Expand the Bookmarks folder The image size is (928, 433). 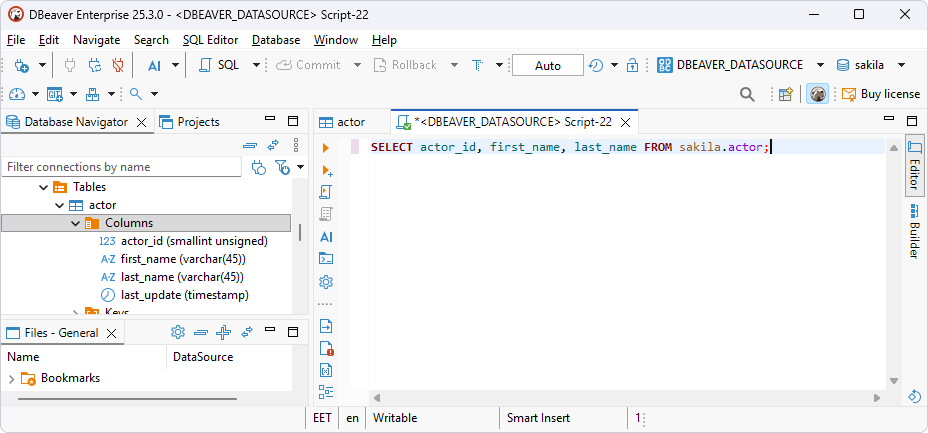pos(11,379)
